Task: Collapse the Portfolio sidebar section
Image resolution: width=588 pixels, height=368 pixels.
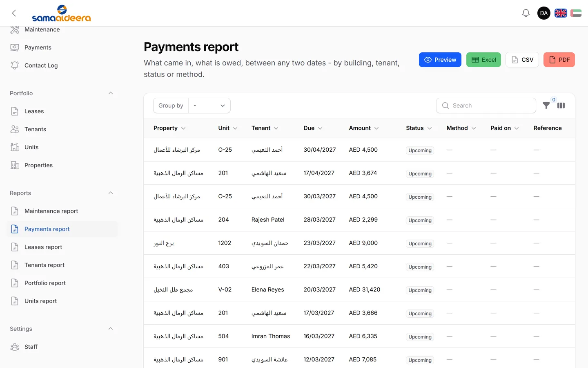Action: 111,93
